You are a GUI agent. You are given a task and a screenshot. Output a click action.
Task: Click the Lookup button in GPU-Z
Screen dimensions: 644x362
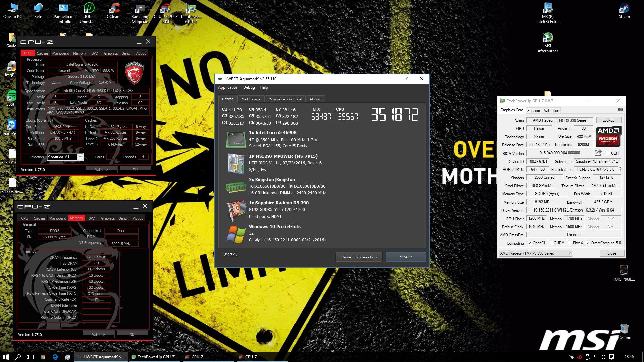608,120
